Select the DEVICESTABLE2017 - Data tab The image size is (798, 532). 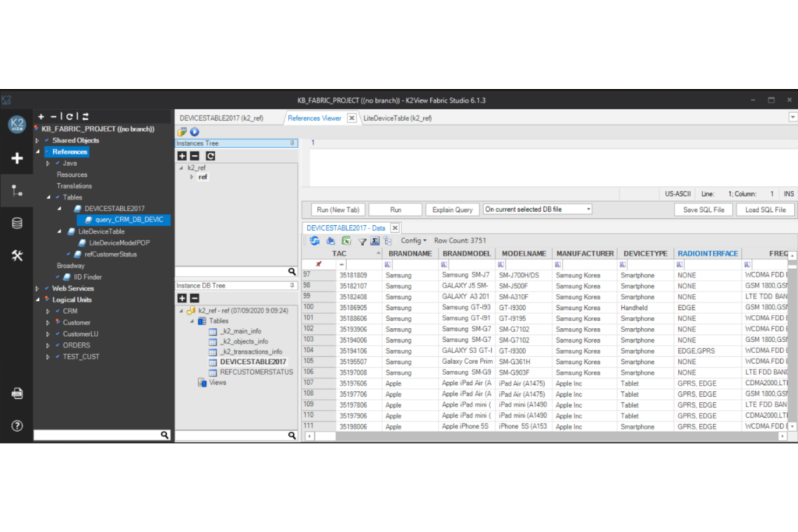[x=346, y=228]
